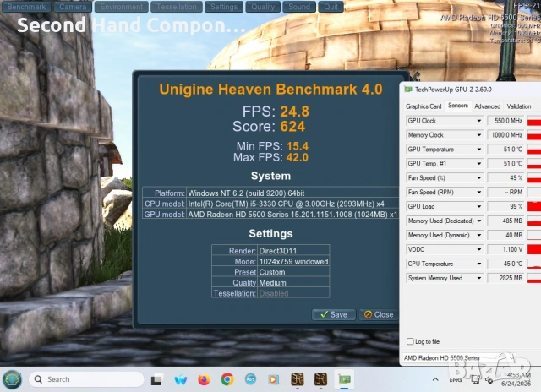541x392 pixels.
Task: Switch to second Heaven benchmark taskbar icon
Action: (320, 379)
